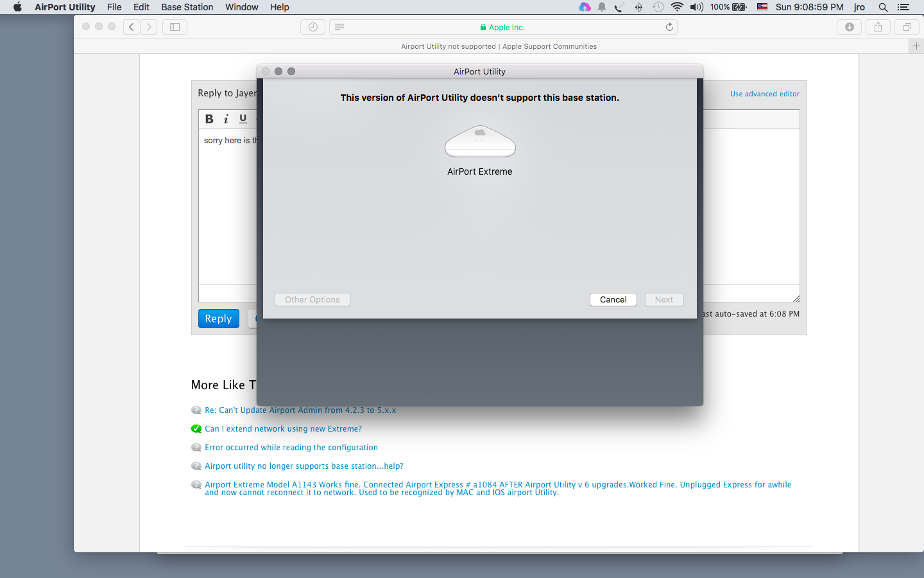Screen dimensions: 924x578
Task: Open the input source flag menu
Action: pyautogui.click(x=762, y=7)
